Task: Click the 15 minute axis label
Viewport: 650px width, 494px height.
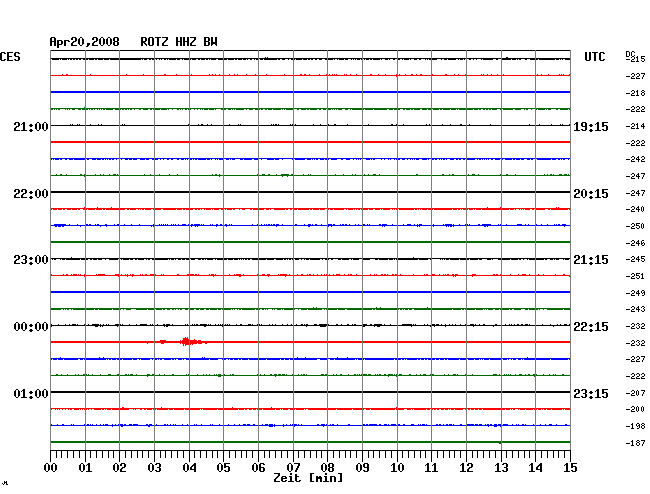Action: pos(570,468)
